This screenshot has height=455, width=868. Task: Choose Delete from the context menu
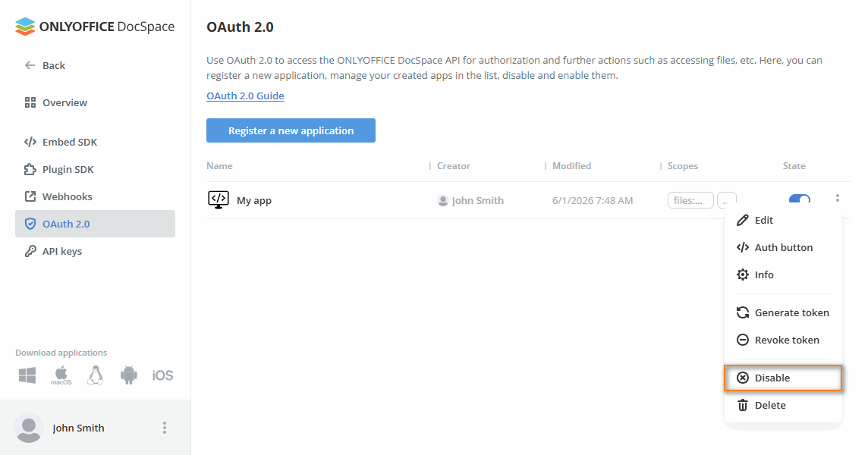click(x=783, y=405)
